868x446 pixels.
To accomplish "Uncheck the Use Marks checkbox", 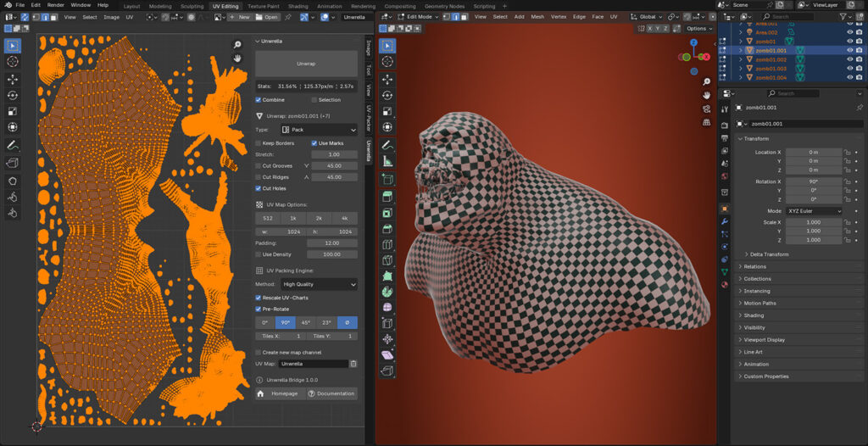I will point(314,143).
